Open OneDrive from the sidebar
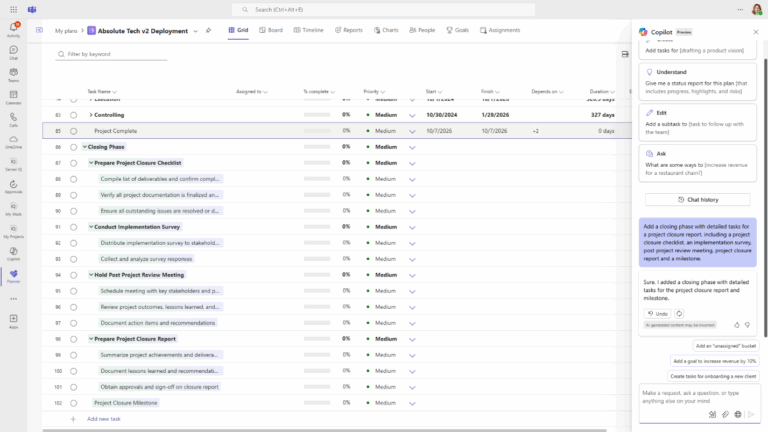The image size is (768, 432). tap(13, 142)
